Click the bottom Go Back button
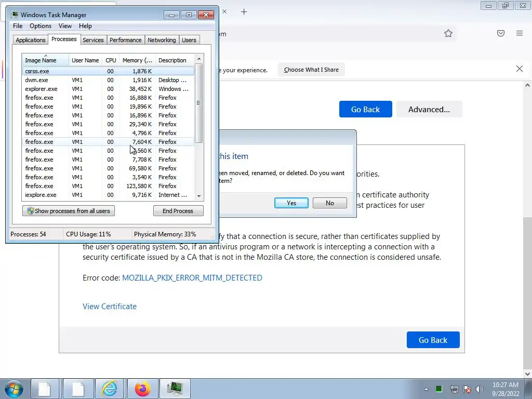The height and width of the screenshot is (399, 532). (433, 340)
